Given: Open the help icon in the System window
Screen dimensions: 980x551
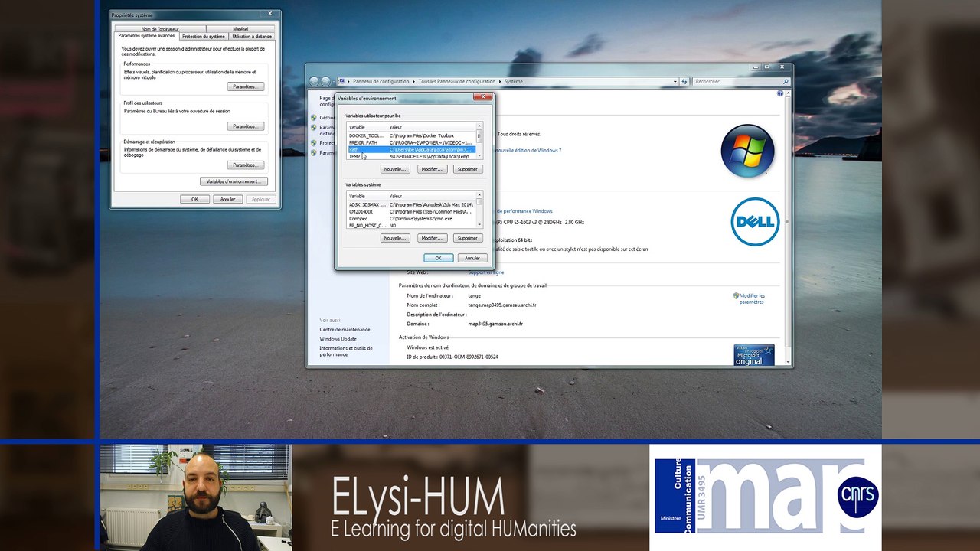Looking at the screenshot, I should click(x=780, y=93).
